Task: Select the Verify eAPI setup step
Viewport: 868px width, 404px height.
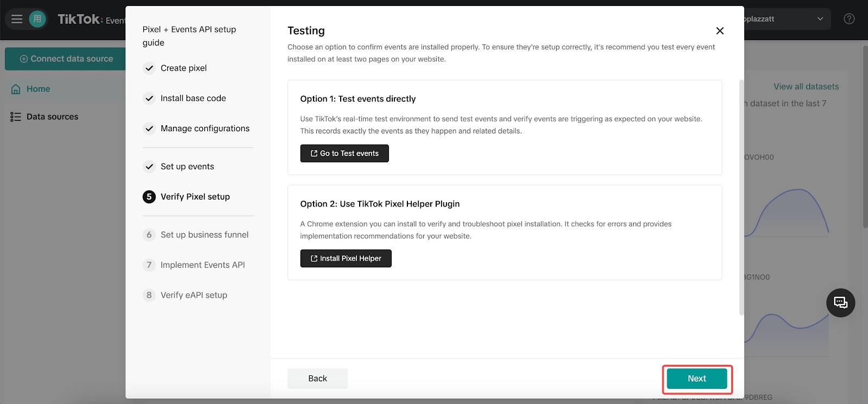Action: (194, 296)
